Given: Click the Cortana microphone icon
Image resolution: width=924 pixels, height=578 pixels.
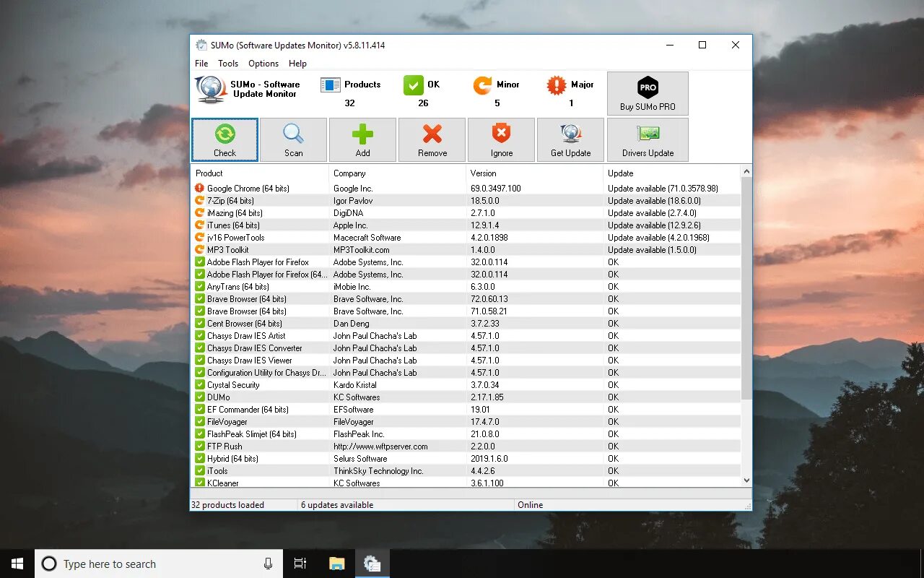Looking at the screenshot, I should (268, 564).
